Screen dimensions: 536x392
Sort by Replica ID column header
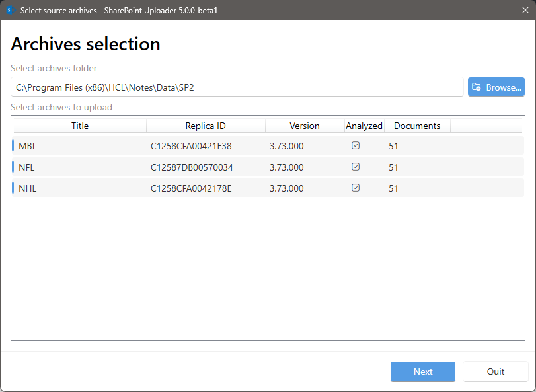[x=206, y=126]
